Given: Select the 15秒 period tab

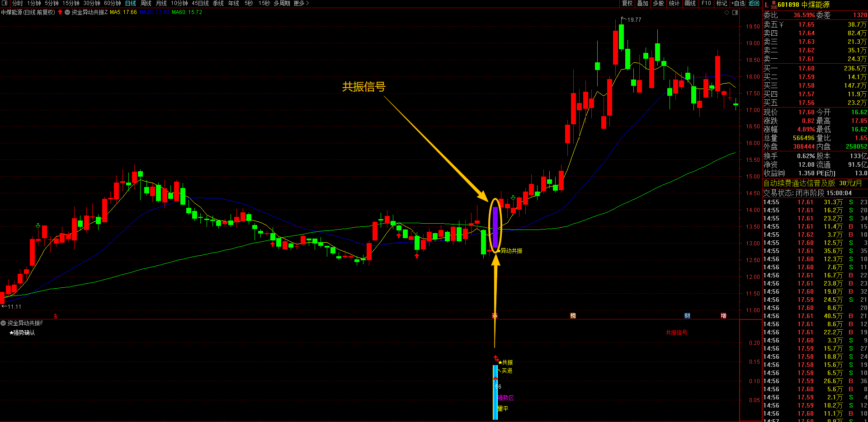Looking at the screenshot, I should click(264, 3).
